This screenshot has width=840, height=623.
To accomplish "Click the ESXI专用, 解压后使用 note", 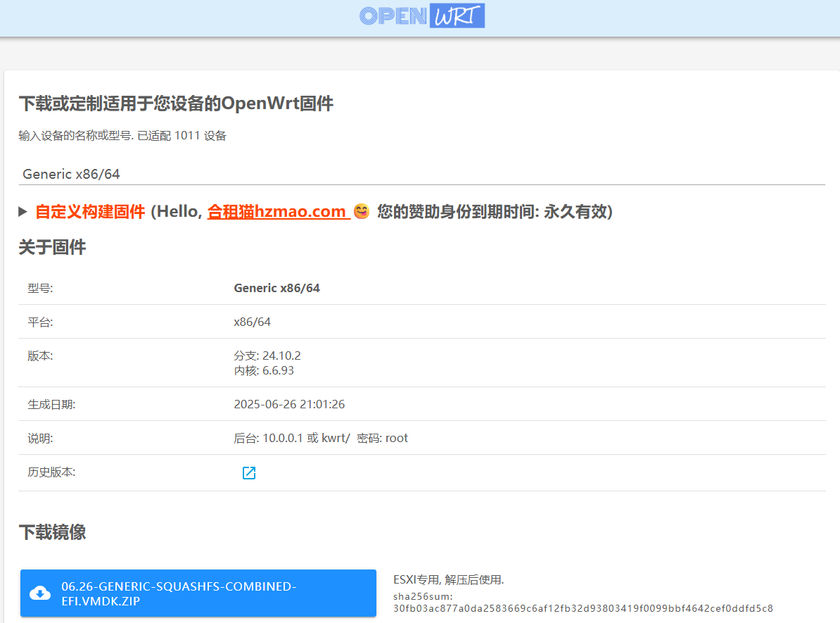I will [448, 579].
